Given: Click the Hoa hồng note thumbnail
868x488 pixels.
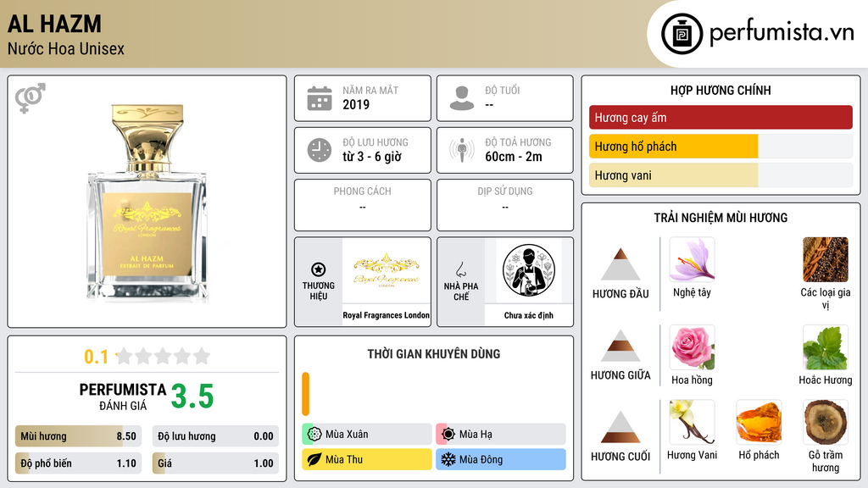Looking at the screenshot, I should point(692,347).
